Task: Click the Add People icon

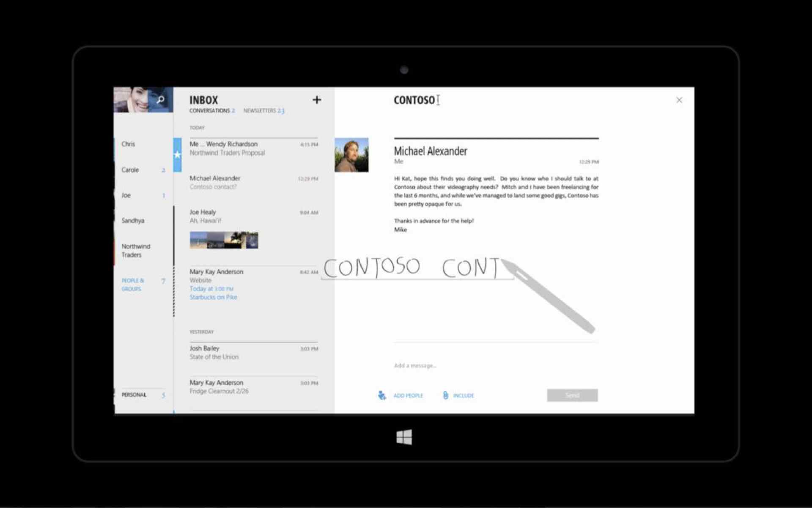Action: pyautogui.click(x=382, y=395)
